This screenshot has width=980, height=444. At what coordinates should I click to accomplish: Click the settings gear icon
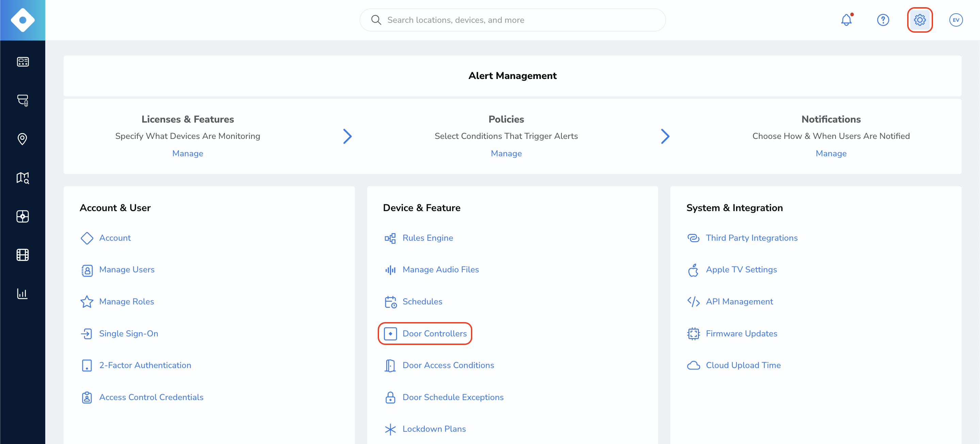919,20
